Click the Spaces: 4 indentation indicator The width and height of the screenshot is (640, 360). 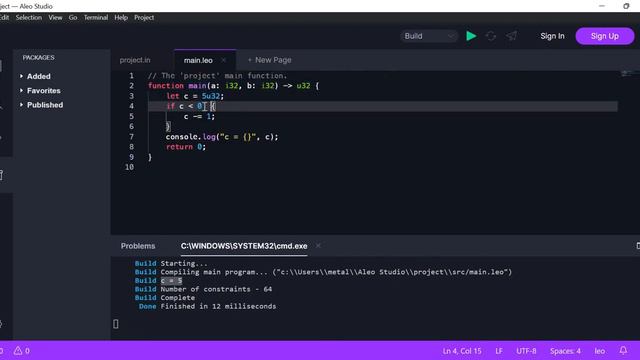[565, 351]
